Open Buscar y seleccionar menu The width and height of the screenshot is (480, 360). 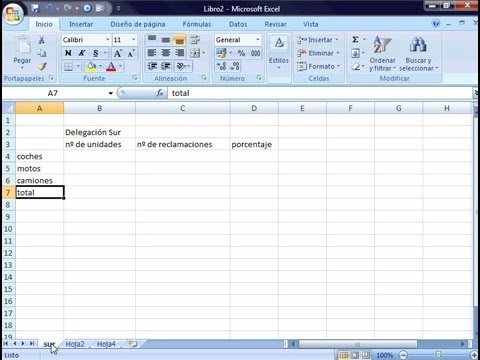click(x=419, y=53)
